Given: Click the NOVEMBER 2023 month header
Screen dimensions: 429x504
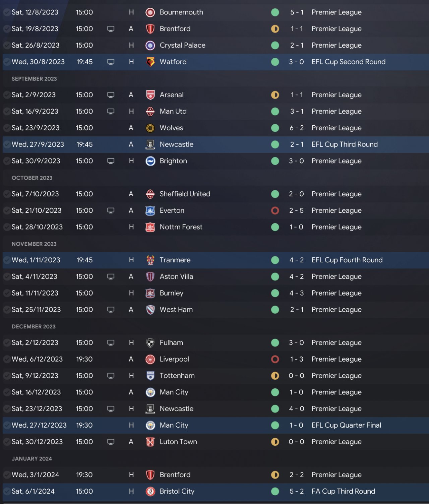Looking at the screenshot, I should (x=34, y=244).
